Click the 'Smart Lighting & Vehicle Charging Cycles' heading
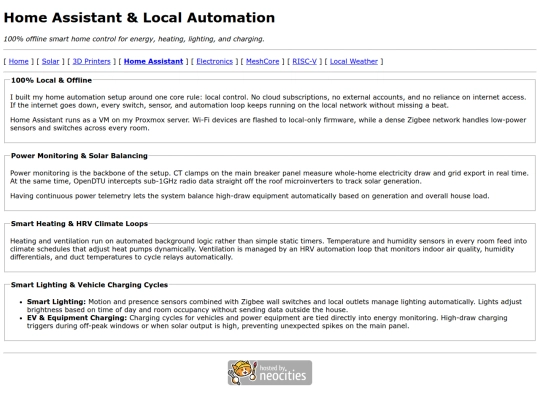540x405 pixels. tap(89, 285)
